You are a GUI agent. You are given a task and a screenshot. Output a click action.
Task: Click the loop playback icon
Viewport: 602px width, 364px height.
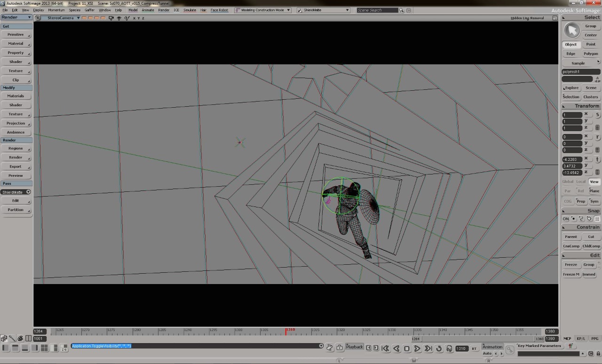439,348
